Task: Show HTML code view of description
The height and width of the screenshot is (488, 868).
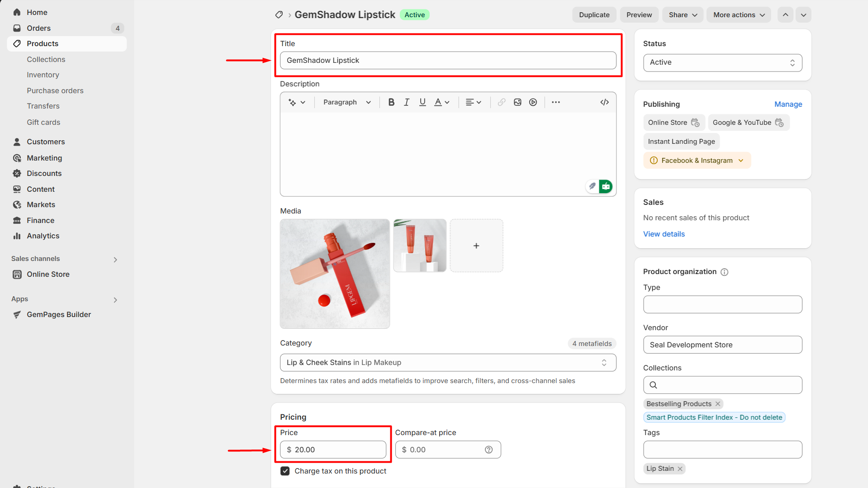Action: click(x=604, y=102)
